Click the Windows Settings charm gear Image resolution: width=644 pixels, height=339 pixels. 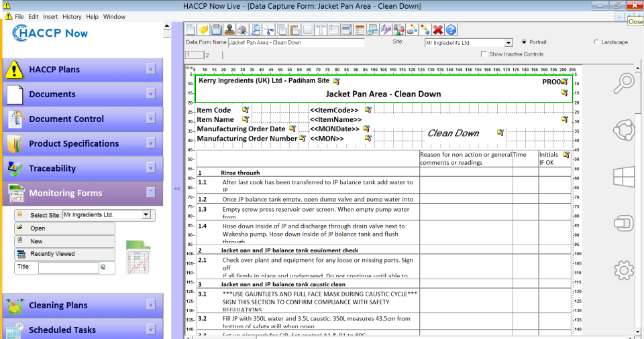pos(624,271)
